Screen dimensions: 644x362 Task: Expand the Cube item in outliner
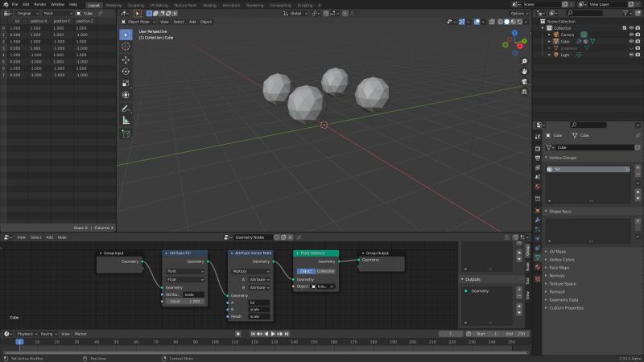pos(549,42)
